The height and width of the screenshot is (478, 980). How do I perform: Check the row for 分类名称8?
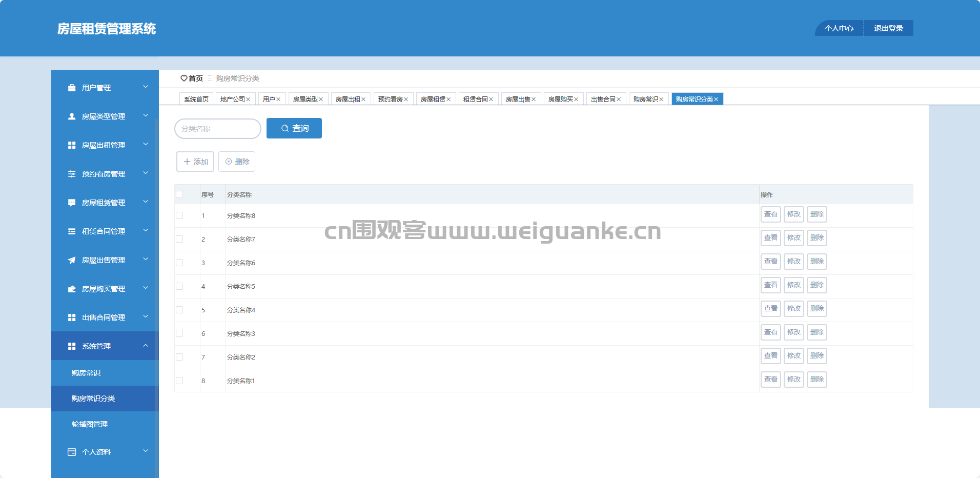click(179, 215)
